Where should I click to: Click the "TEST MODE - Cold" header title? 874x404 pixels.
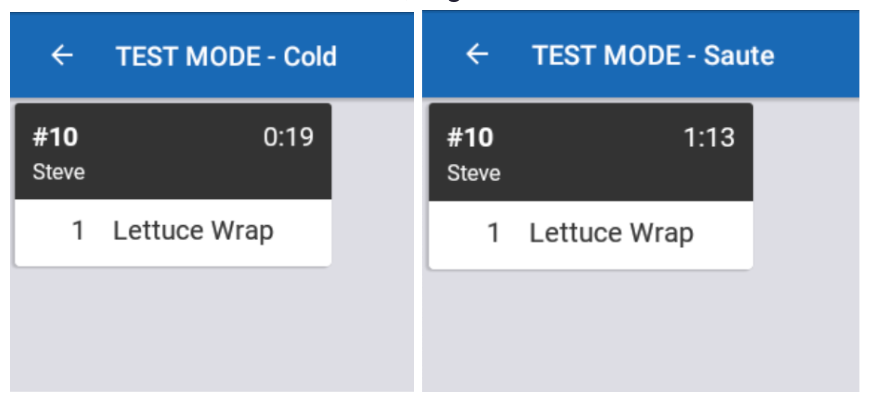(226, 56)
